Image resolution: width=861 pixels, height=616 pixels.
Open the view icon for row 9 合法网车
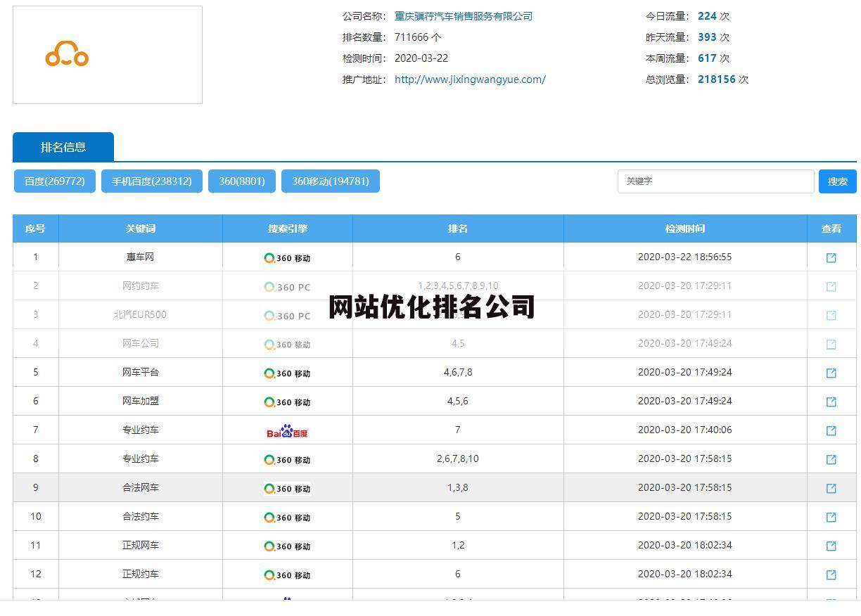point(831,489)
